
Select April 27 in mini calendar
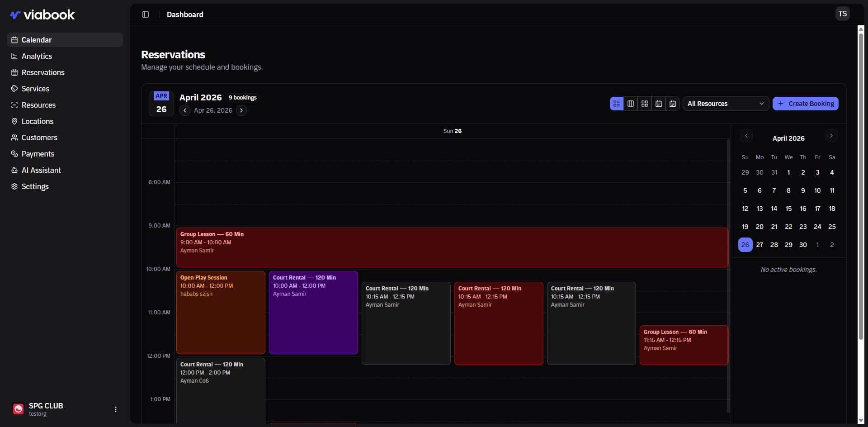point(759,245)
